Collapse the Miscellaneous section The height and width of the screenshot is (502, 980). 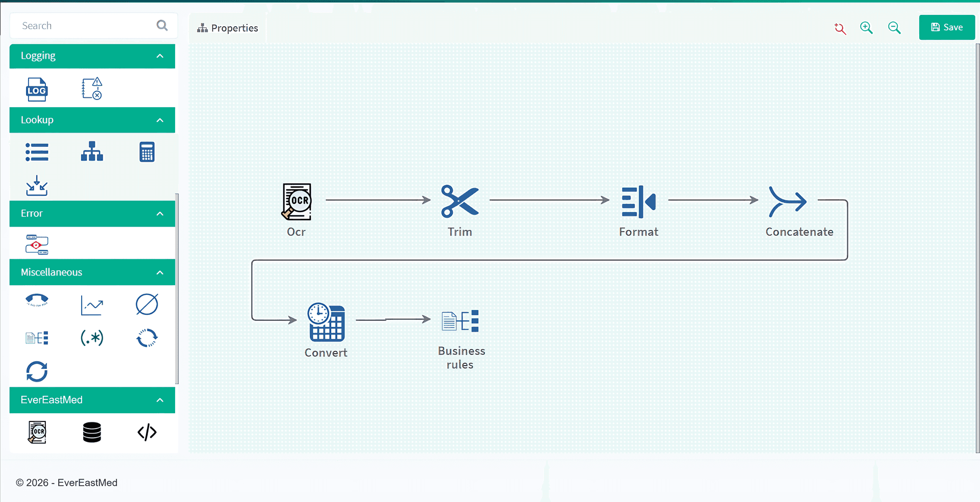160,272
